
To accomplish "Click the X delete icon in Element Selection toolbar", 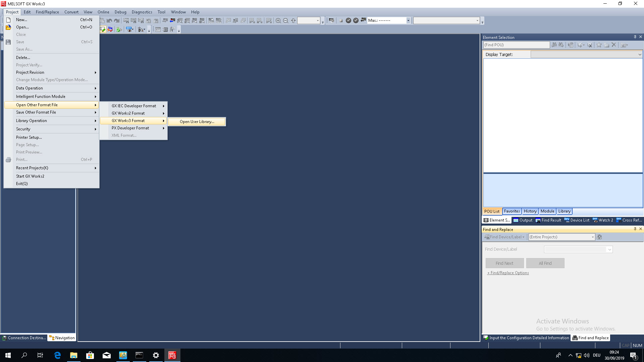I will coord(614,45).
